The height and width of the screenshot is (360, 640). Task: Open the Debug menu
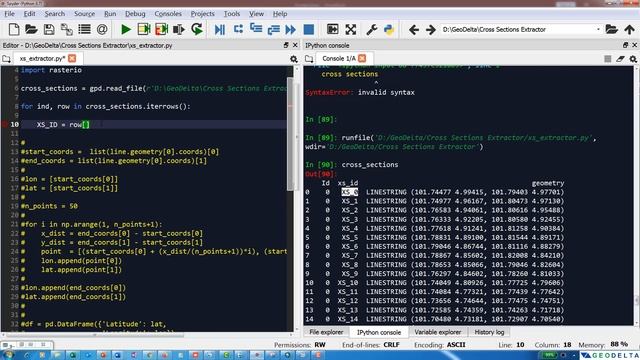[x=135, y=14]
